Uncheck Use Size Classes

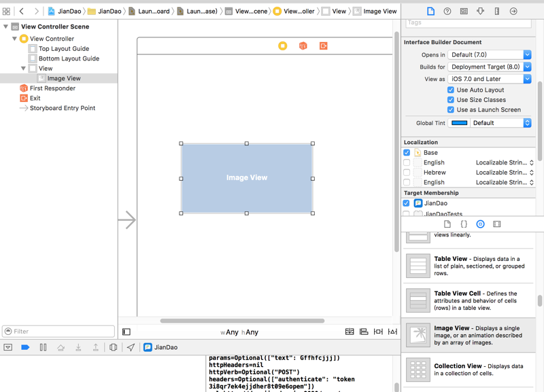[451, 100]
